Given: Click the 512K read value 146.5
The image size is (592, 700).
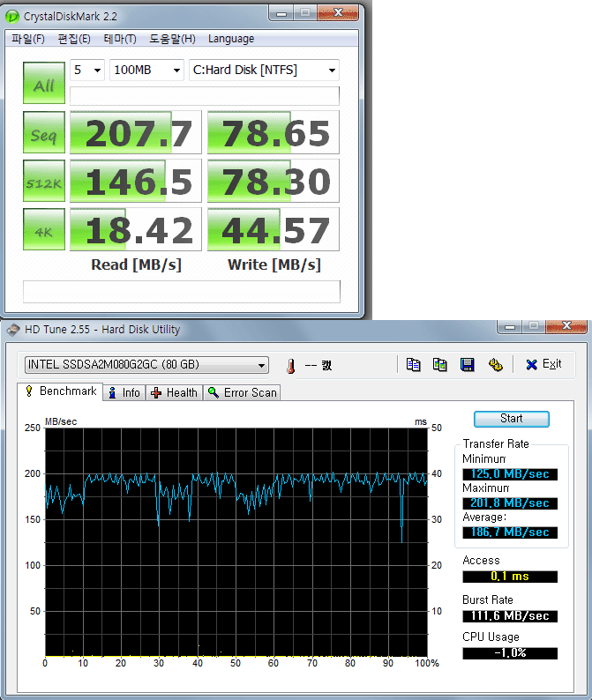Looking at the screenshot, I should 136,182.
